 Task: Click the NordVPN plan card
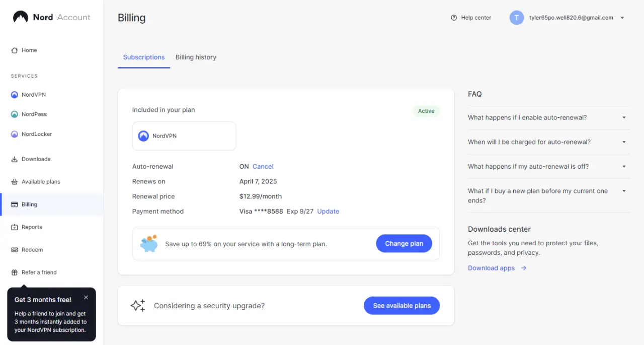tap(184, 136)
